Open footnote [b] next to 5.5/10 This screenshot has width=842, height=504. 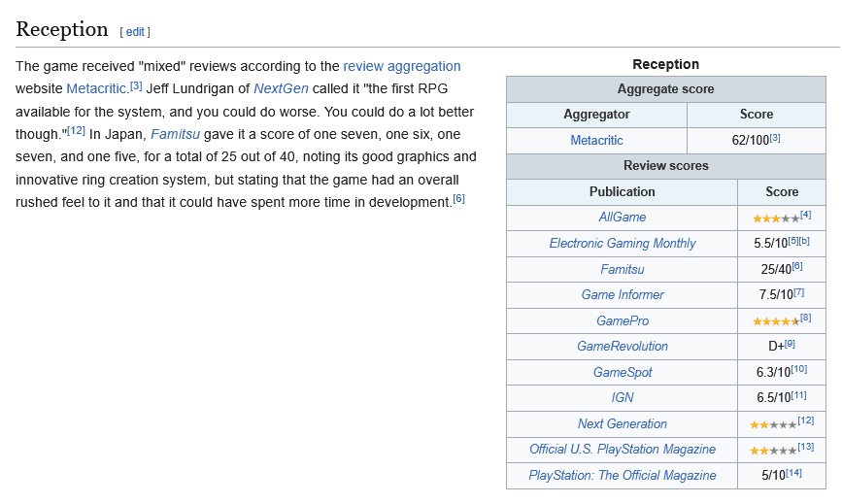(x=804, y=241)
